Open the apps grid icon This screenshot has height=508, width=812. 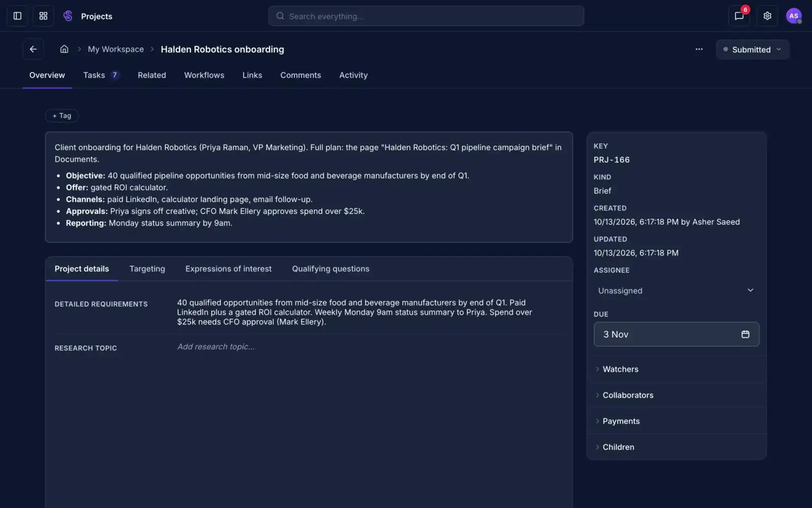coord(43,16)
